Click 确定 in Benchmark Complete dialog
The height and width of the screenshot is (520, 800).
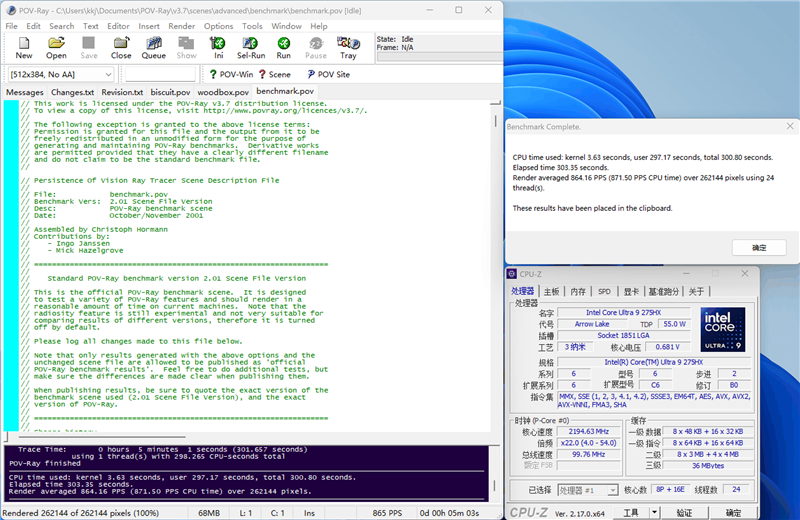tap(758, 247)
